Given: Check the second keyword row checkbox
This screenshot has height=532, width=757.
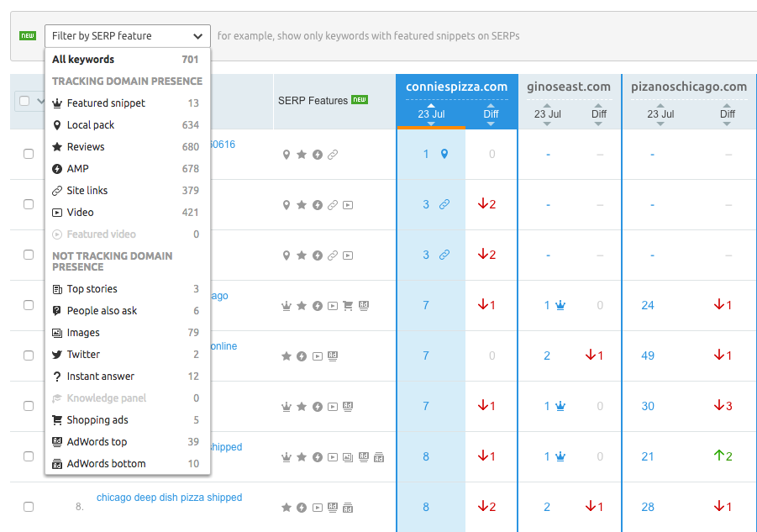Looking at the screenshot, I should [x=29, y=204].
